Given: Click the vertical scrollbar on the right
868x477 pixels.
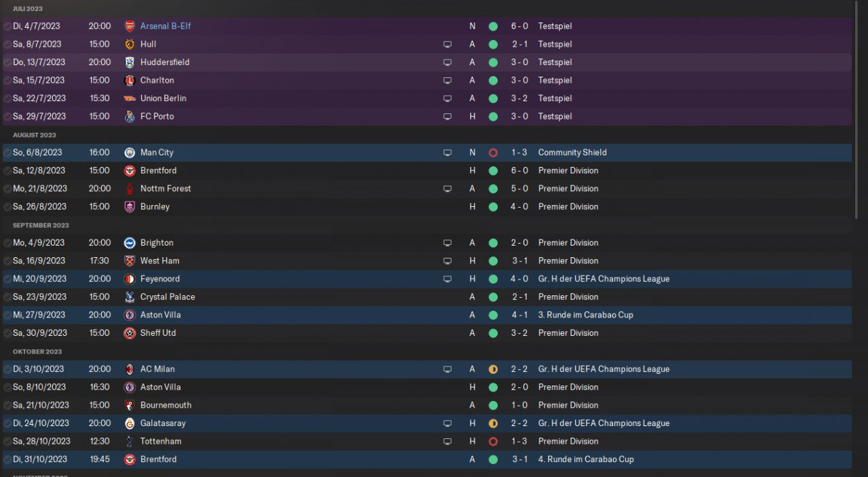Looking at the screenshot, I should pos(857,110).
